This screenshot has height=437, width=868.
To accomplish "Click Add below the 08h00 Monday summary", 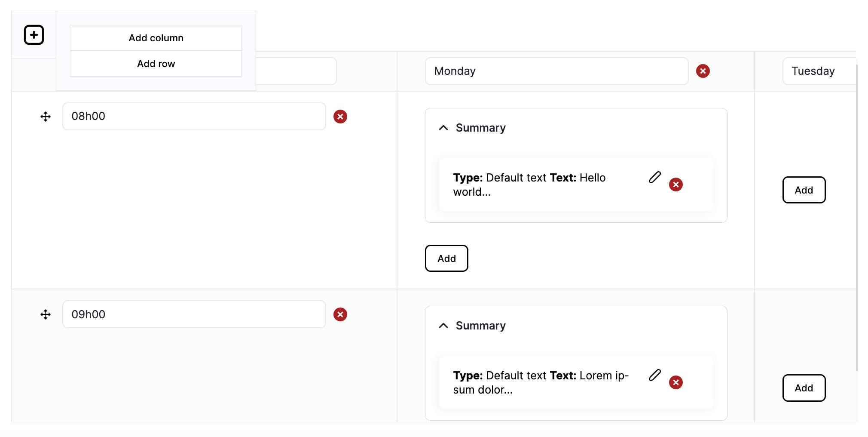I will (446, 258).
